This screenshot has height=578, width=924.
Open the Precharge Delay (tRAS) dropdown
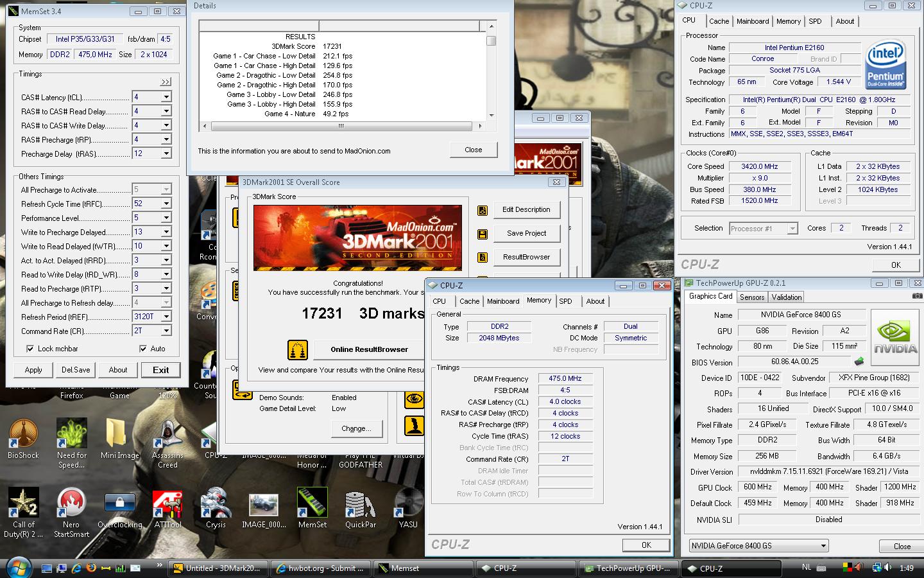tap(166, 153)
